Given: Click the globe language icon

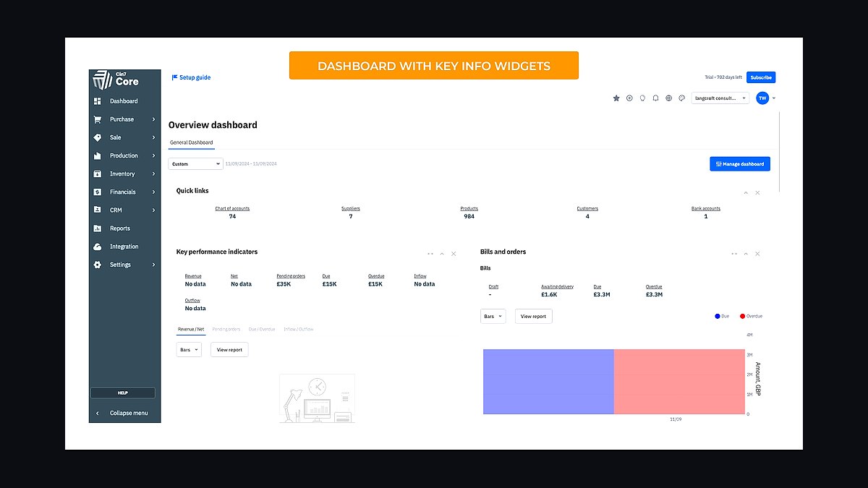Looking at the screenshot, I should point(669,98).
